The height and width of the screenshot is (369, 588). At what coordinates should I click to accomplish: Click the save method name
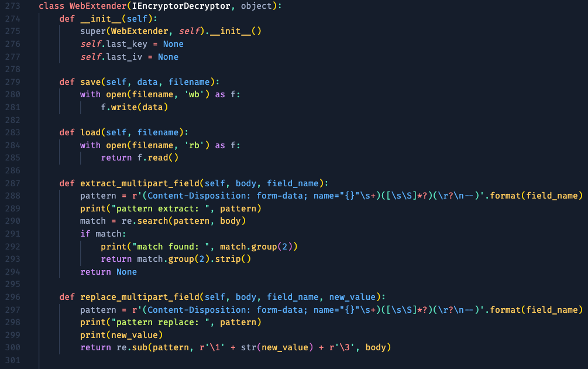(90, 82)
